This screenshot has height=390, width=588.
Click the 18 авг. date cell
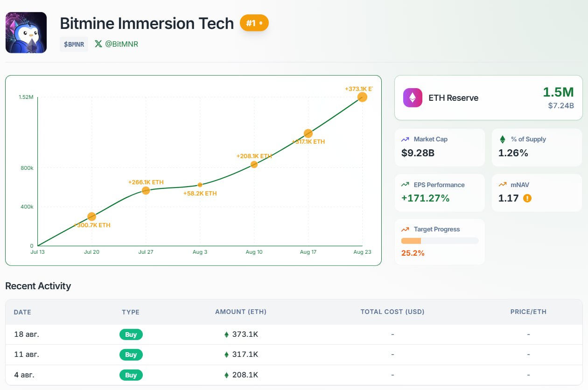(27, 334)
